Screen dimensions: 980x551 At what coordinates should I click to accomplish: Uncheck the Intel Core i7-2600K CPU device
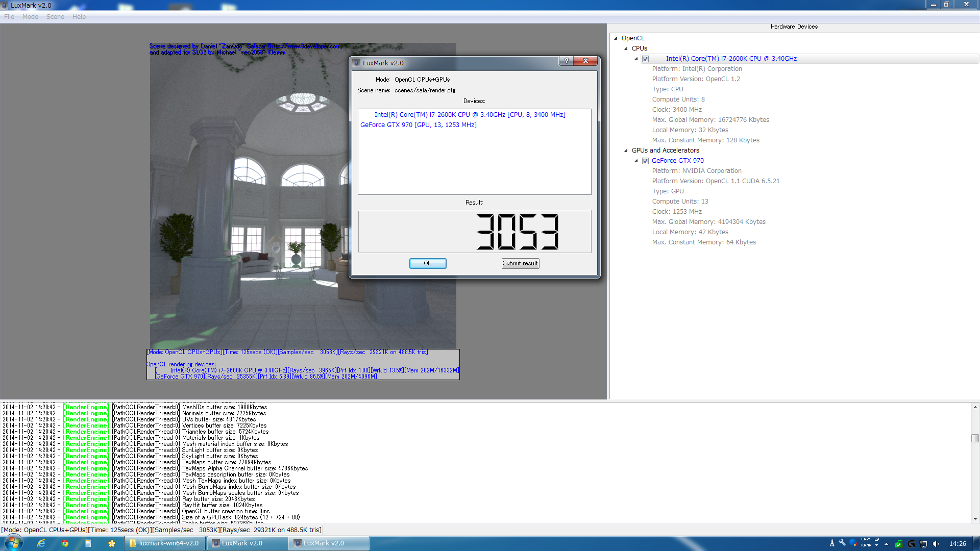pos(645,59)
